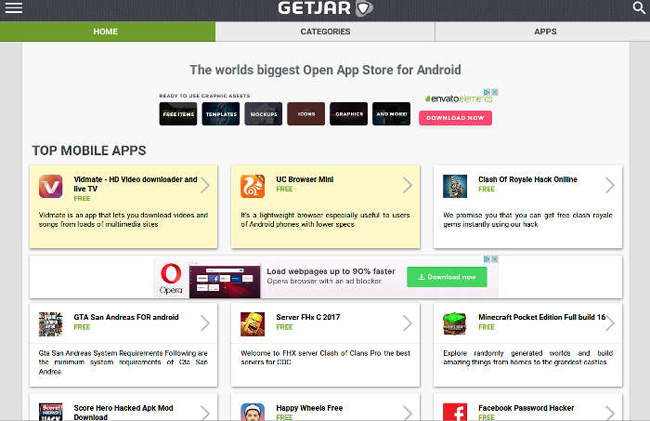Open Facebook Password Hacker title link
The width and height of the screenshot is (650, 421).
pyautogui.click(x=526, y=408)
